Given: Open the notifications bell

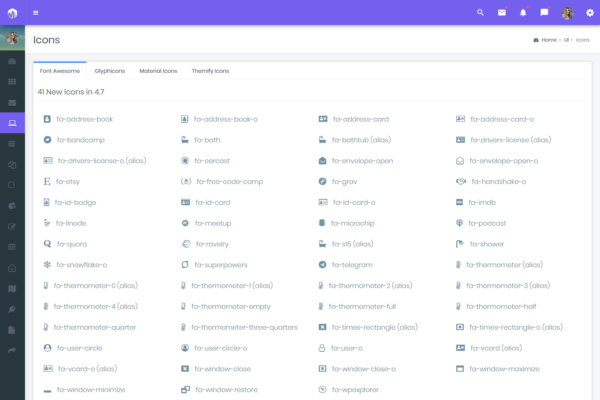Looking at the screenshot, I should (x=523, y=13).
